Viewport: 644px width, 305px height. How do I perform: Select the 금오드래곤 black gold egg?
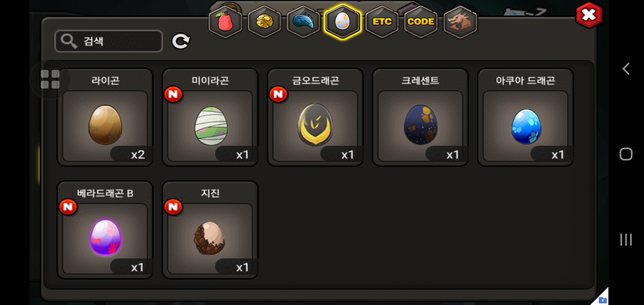coord(315,117)
